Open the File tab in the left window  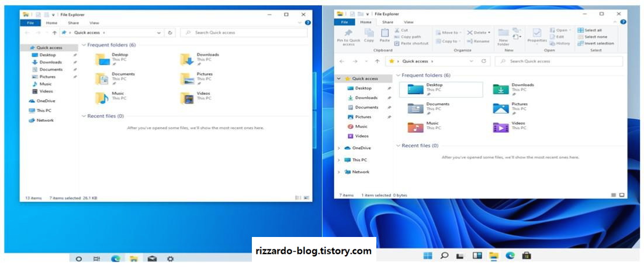click(30, 23)
